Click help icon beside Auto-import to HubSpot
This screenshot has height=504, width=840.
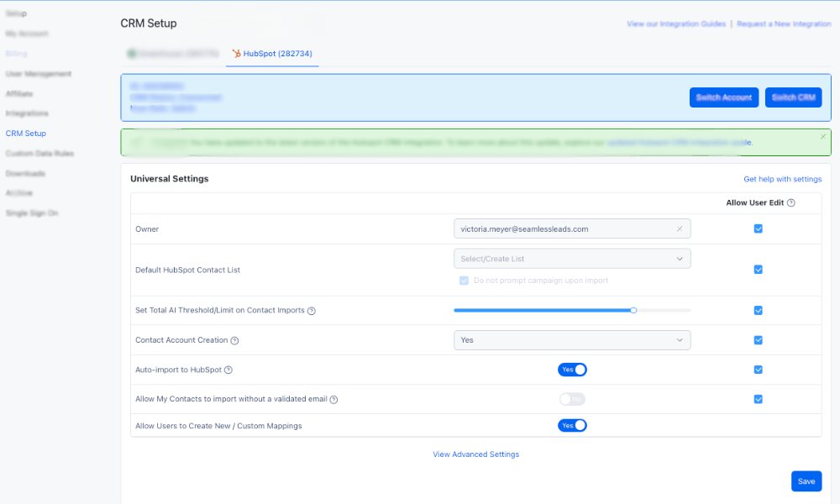[x=228, y=370]
